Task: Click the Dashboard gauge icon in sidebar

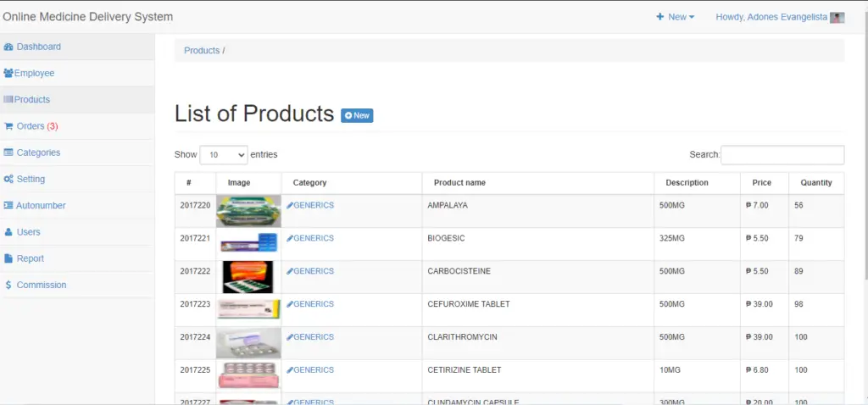Action: pos(8,47)
